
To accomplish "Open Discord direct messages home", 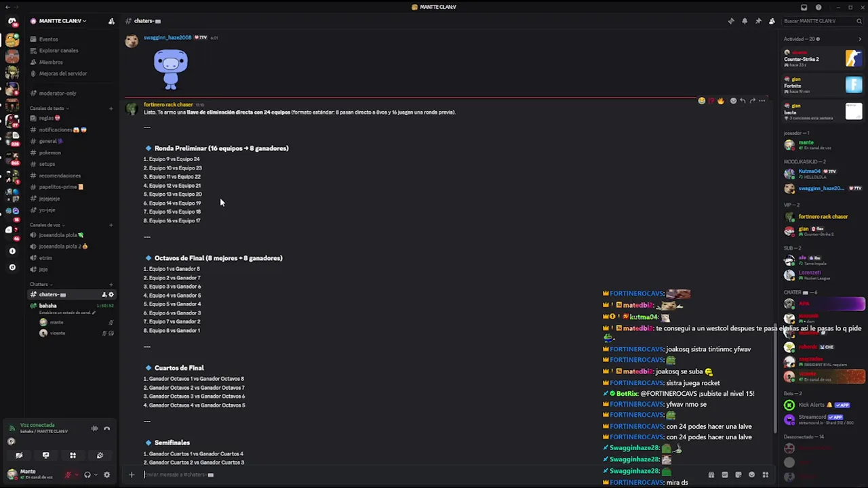I will click(12, 22).
